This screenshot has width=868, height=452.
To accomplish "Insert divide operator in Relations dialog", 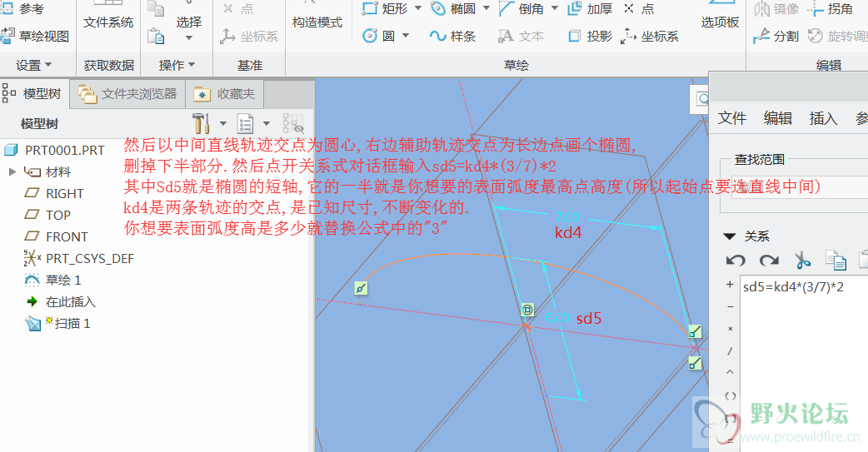I will pos(731,350).
